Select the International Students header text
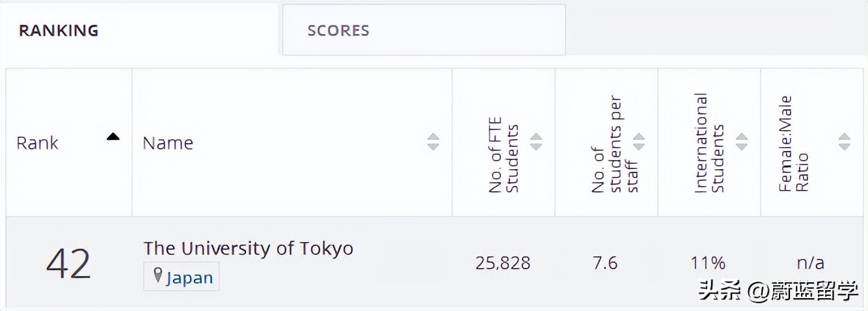 point(709,143)
